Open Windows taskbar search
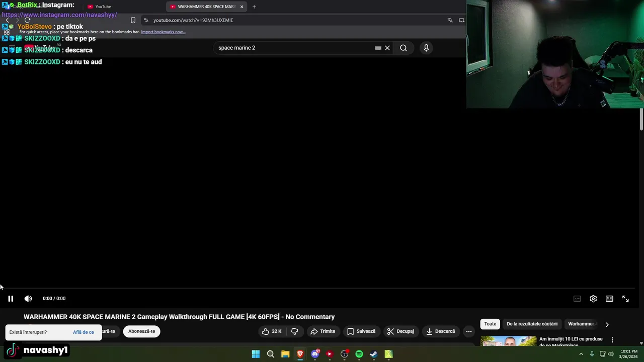 (x=271, y=354)
